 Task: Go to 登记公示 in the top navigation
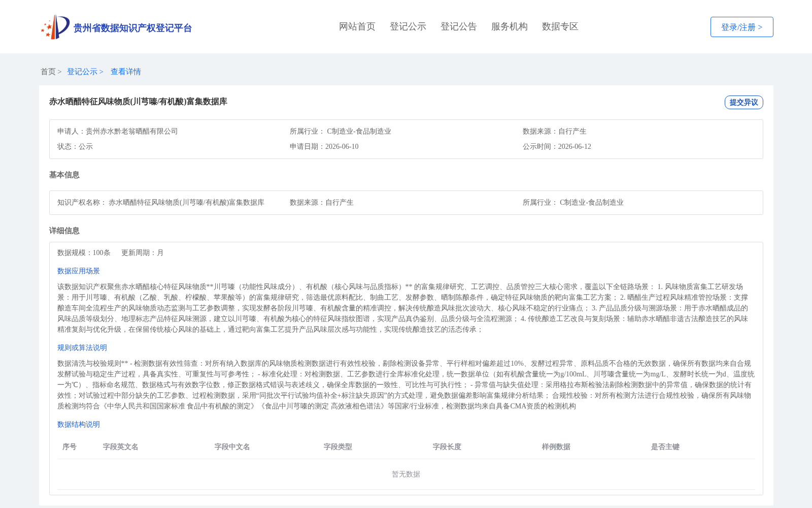point(408,26)
